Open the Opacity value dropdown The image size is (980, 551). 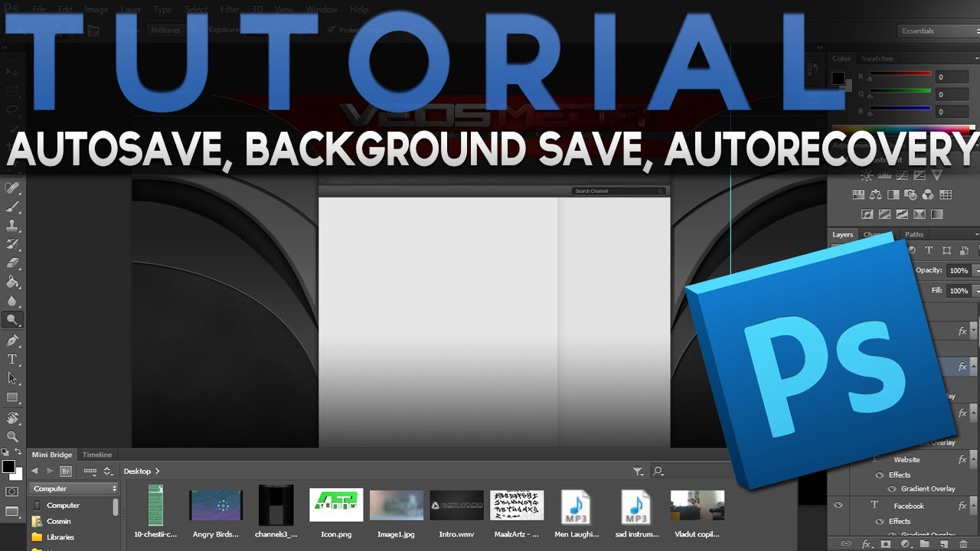pyautogui.click(x=975, y=270)
